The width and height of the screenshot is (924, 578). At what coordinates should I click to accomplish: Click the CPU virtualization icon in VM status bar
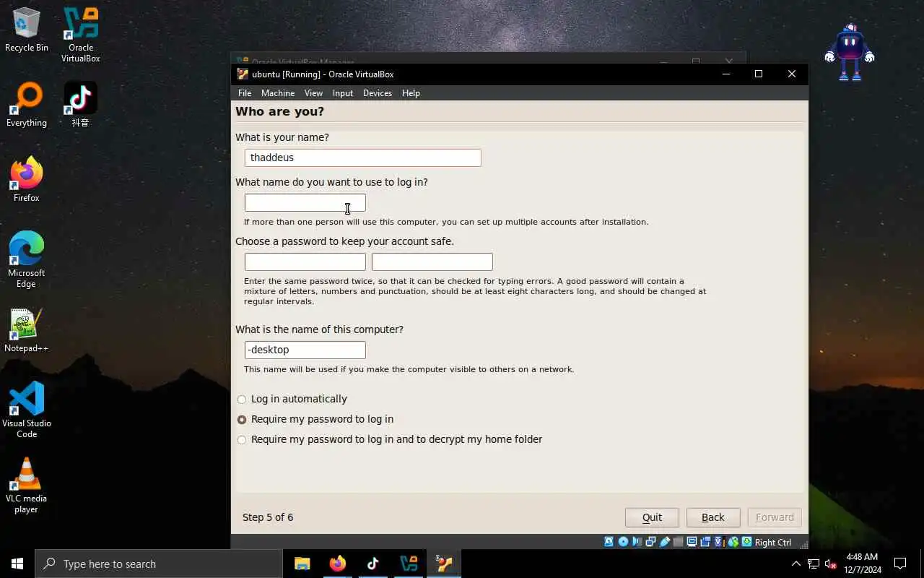[719, 542]
